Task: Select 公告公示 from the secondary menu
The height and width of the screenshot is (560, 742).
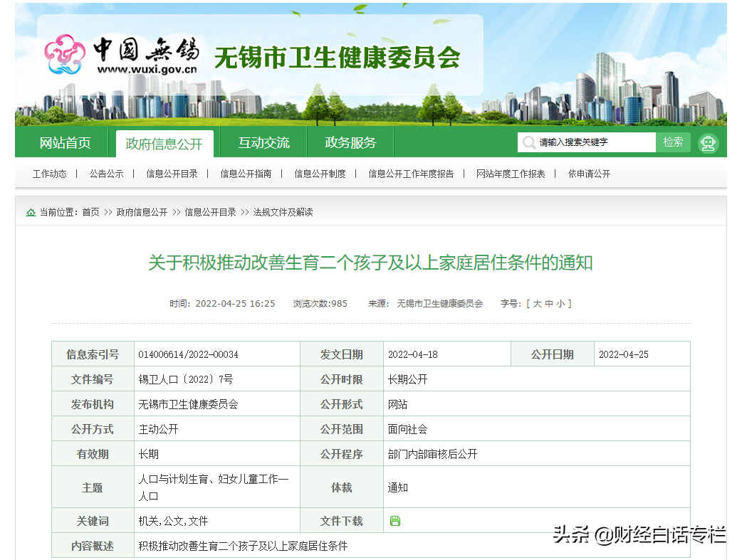Action: 107,173
